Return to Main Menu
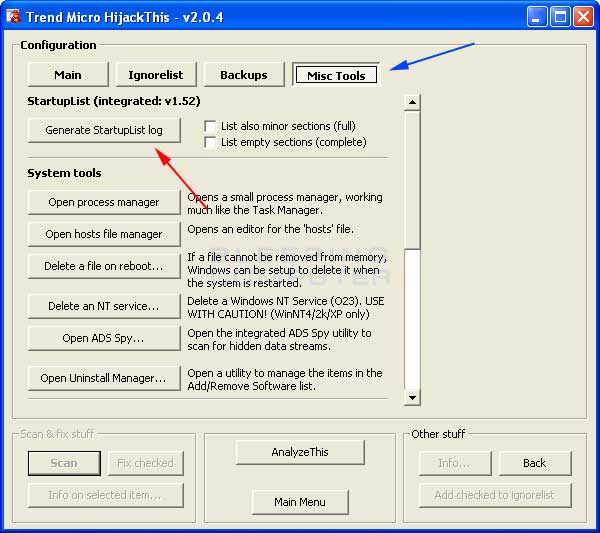The image size is (600, 533). (x=300, y=502)
